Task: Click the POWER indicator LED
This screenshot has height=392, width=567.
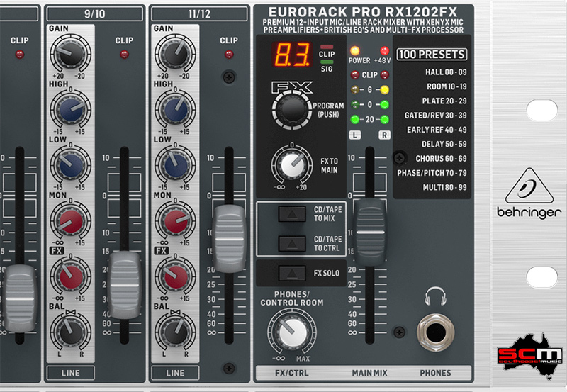Action: (355, 50)
